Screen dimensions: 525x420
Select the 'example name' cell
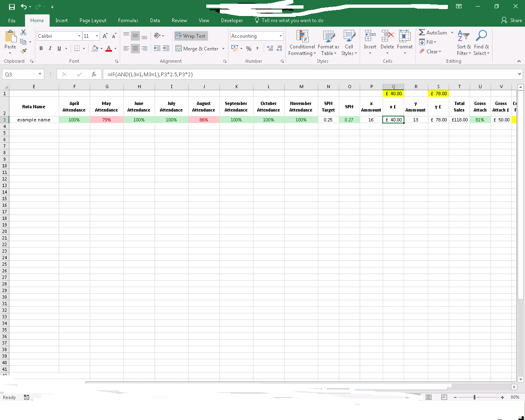[x=34, y=120]
